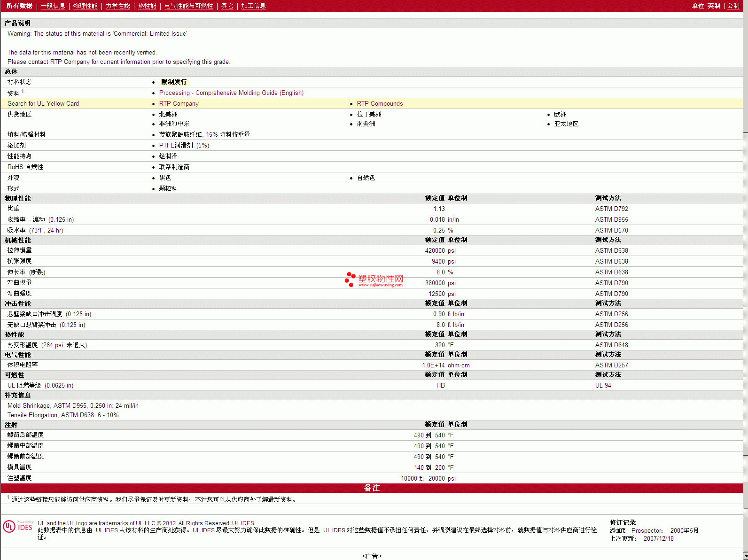The image size is (748, 560).
Task: Select the 吸水率 value 0.25
Action: (439, 231)
